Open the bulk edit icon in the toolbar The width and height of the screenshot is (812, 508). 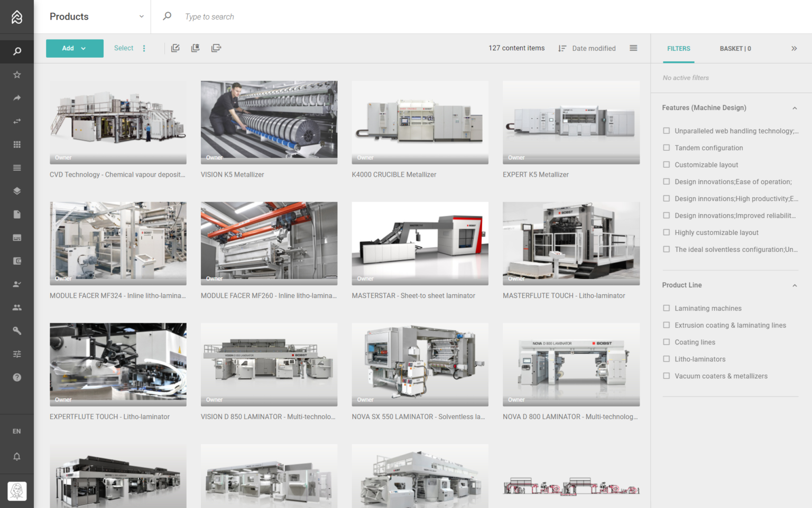click(175, 48)
